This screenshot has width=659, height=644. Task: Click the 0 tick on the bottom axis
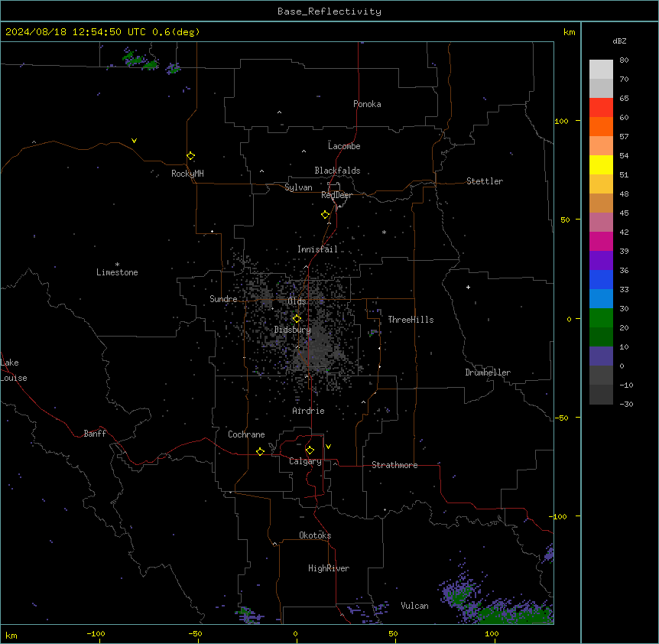[x=295, y=633]
